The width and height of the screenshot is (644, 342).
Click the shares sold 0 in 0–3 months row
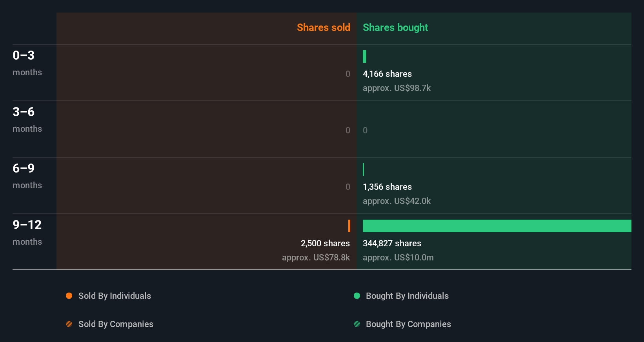347,74
